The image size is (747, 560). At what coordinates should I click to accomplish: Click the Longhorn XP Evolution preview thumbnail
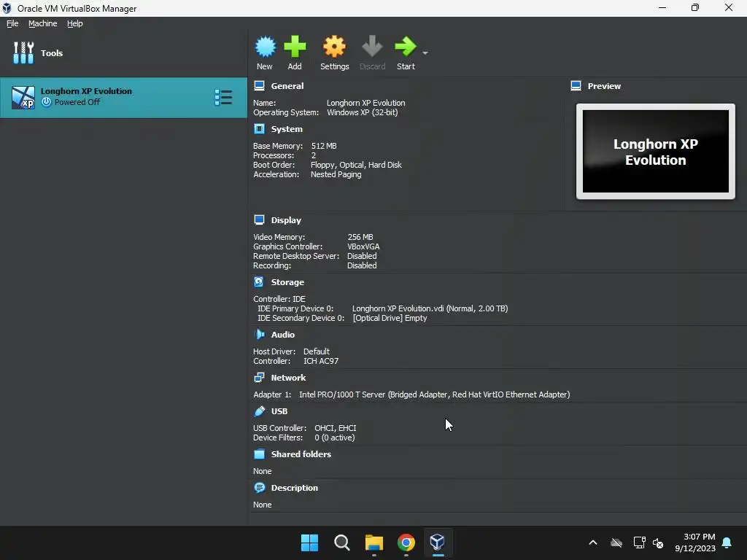(656, 152)
